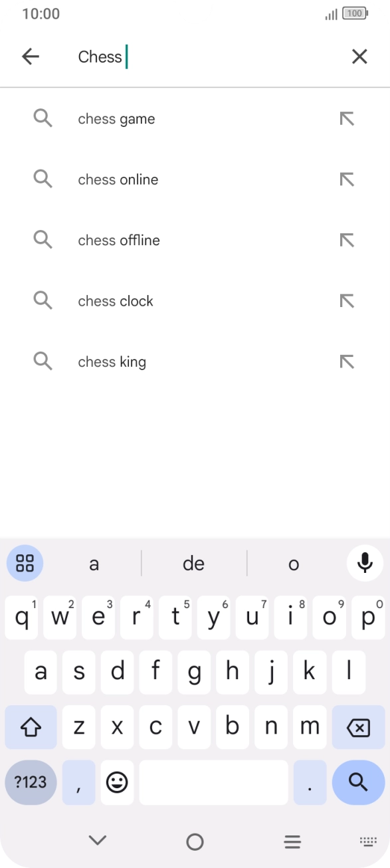Choose the word 'de' from the suggestion strip
Image resolution: width=390 pixels, height=868 pixels.
(193, 563)
